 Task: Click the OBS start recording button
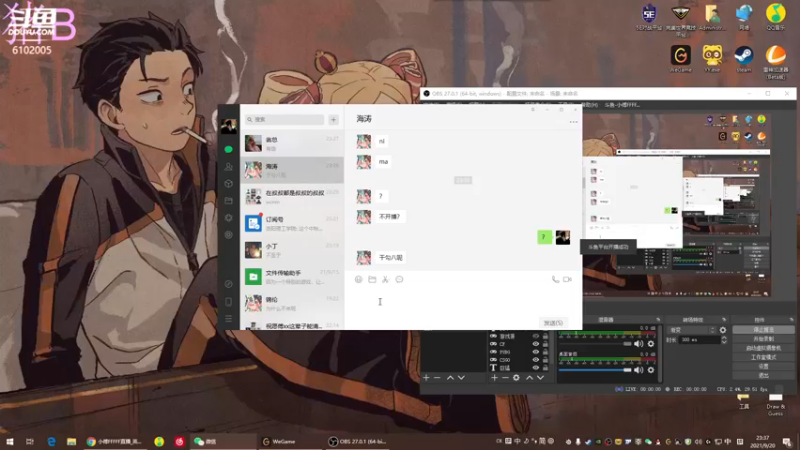click(763, 339)
